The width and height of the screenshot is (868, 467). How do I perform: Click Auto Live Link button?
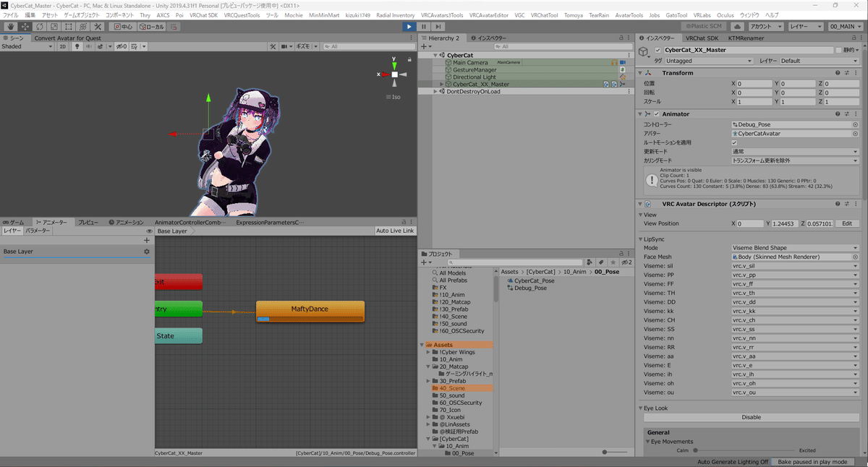click(396, 231)
